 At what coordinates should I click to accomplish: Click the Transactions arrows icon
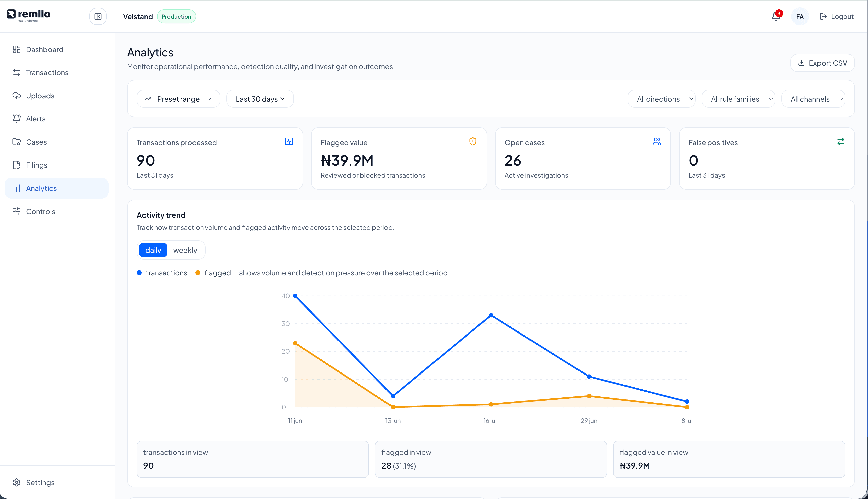16,72
